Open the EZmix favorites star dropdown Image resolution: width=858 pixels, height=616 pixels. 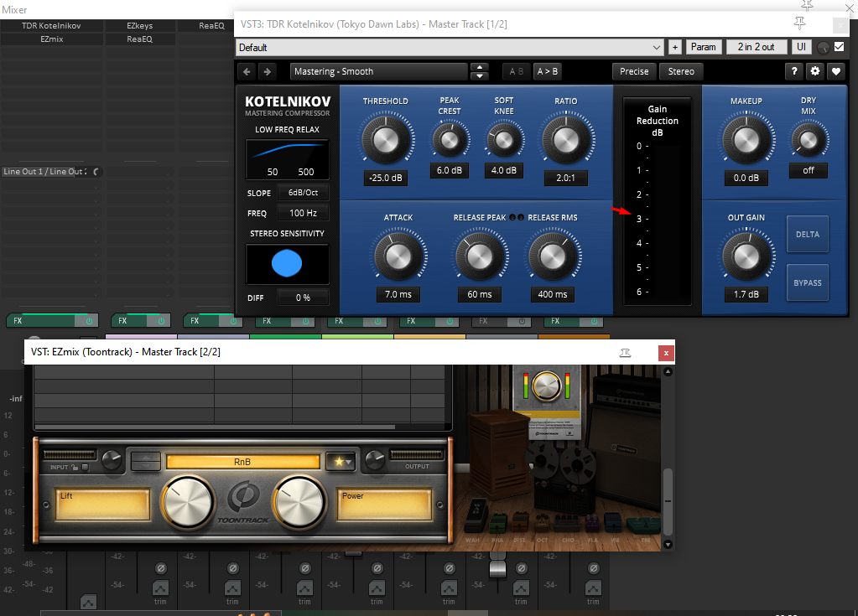[341, 462]
